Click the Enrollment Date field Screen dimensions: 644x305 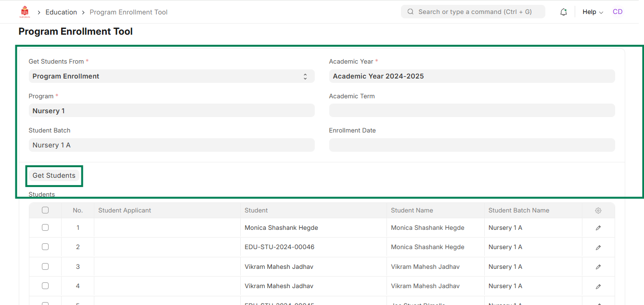pos(472,145)
